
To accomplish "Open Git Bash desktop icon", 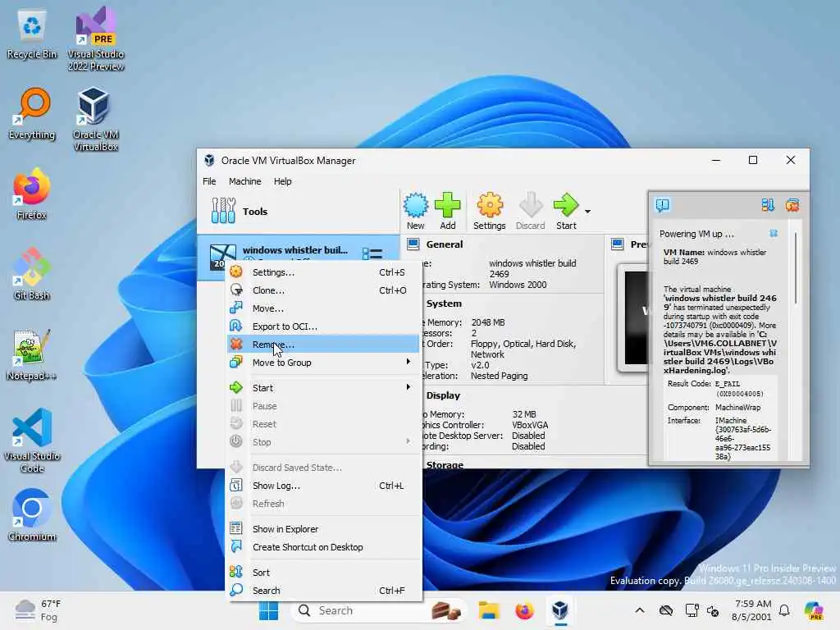I will tap(32, 274).
